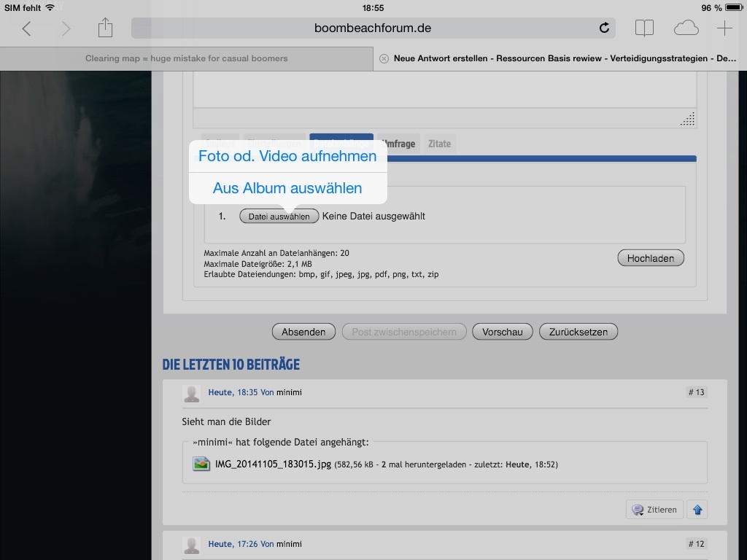Viewport: 747px width, 560px height.
Task: Open the Umfrage tab
Action: [x=398, y=144]
